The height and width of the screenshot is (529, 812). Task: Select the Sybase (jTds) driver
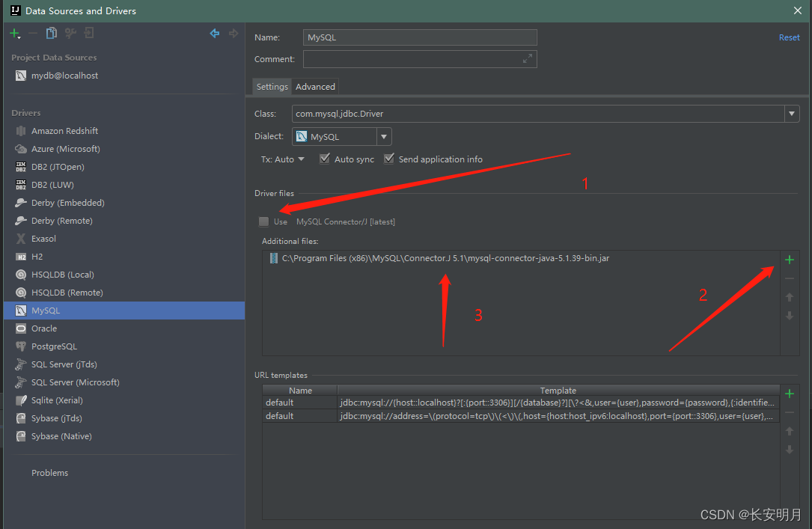tap(124, 418)
